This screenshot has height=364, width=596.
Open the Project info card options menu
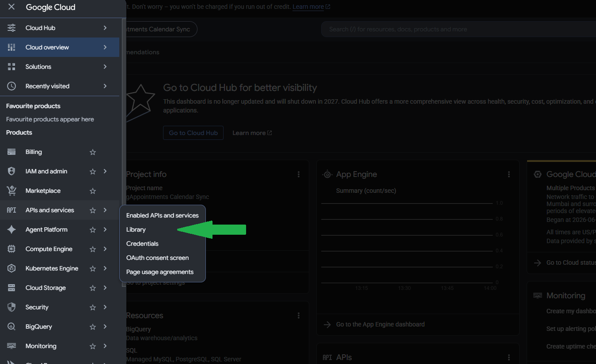pyautogui.click(x=299, y=174)
